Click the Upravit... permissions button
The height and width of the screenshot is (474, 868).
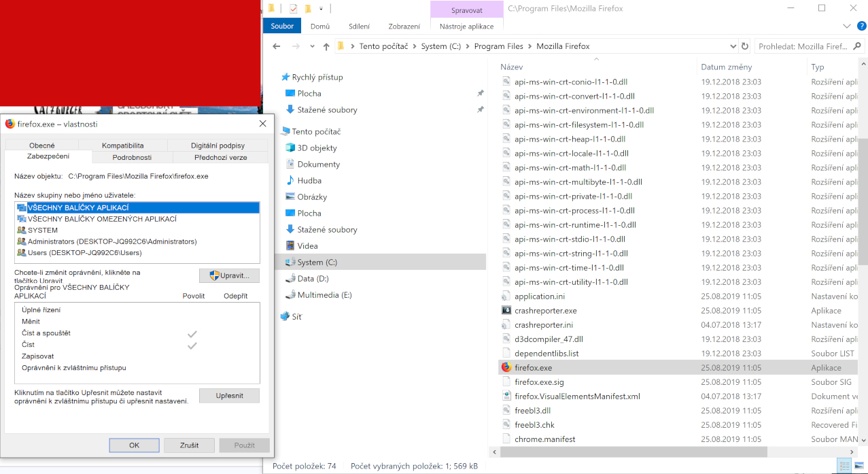coord(229,275)
